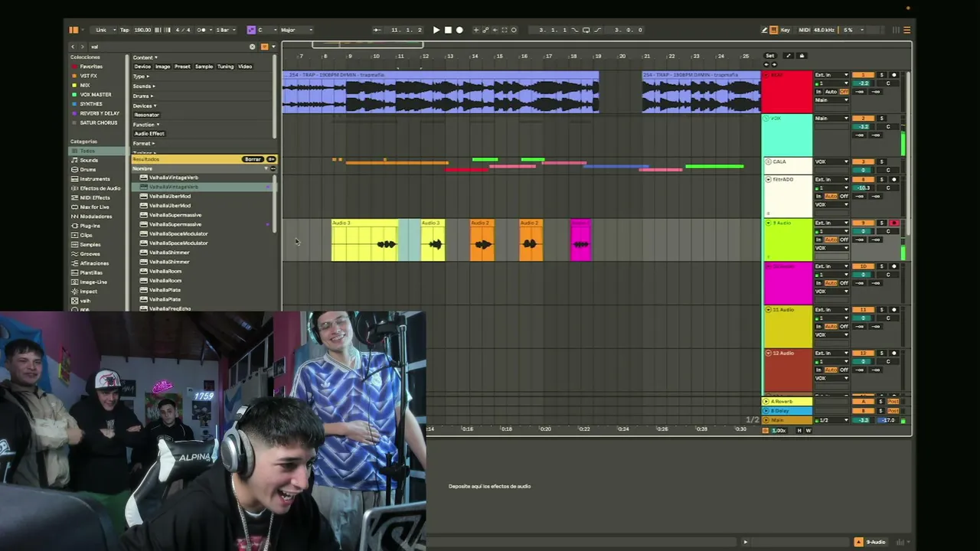Click the magenta audio clip on the timeline

580,240
